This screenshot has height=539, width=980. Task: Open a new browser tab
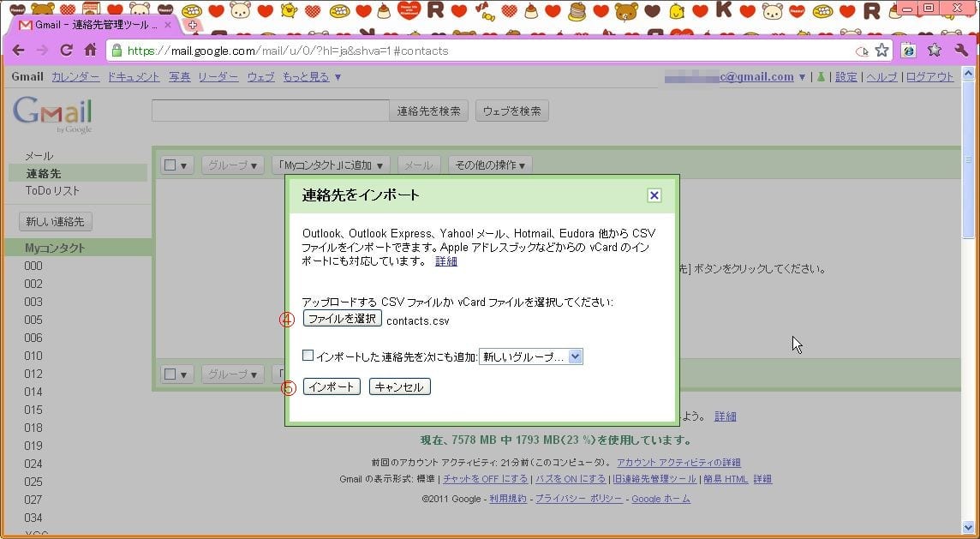click(192, 25)
